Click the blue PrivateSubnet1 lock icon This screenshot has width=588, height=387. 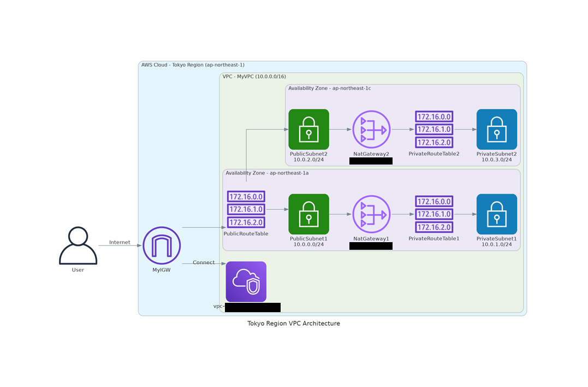tap(496, 214)
